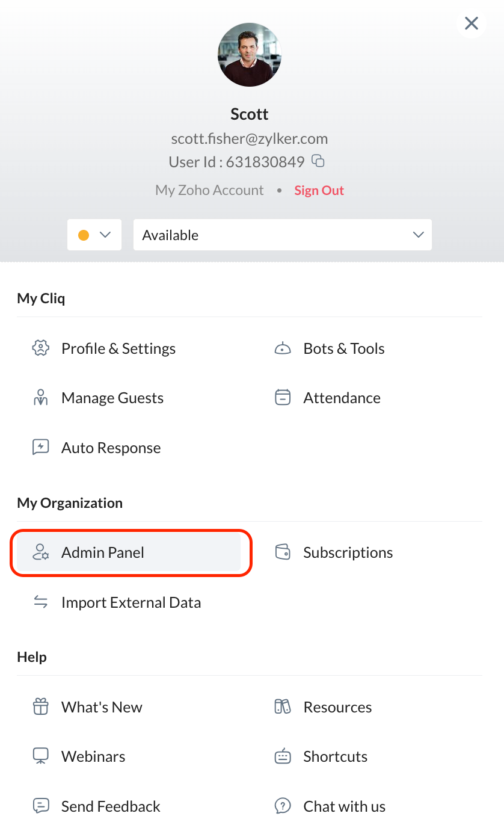Image resolution: width=504 pixels, height=834 pixels.
Task: Click the Sign Out link
Action: (319, 190)
